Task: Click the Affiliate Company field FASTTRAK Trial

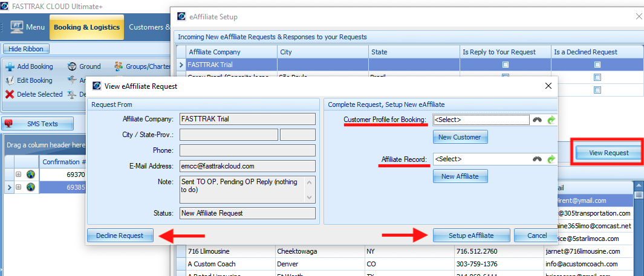Action: click(247, 119)
